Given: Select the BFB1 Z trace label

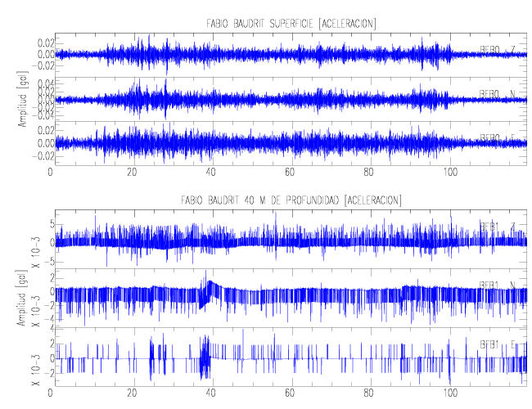Looking at the screenshot, I should 497,226.
